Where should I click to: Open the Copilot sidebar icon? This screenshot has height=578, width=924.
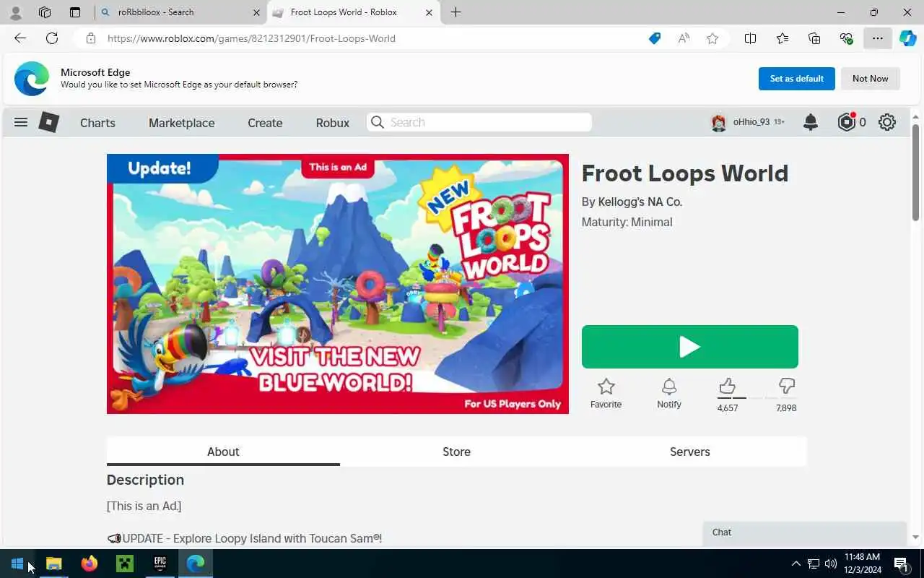coord(908,38)
